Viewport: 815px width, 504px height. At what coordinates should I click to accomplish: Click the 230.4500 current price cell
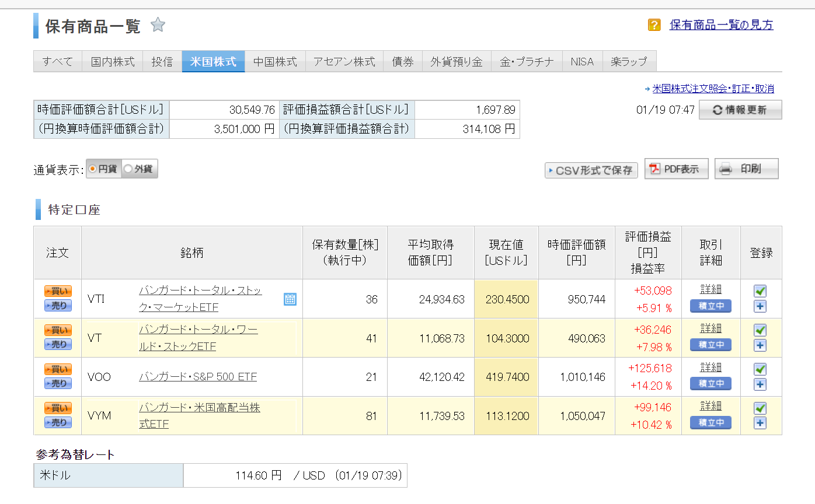tap(506, 299)
